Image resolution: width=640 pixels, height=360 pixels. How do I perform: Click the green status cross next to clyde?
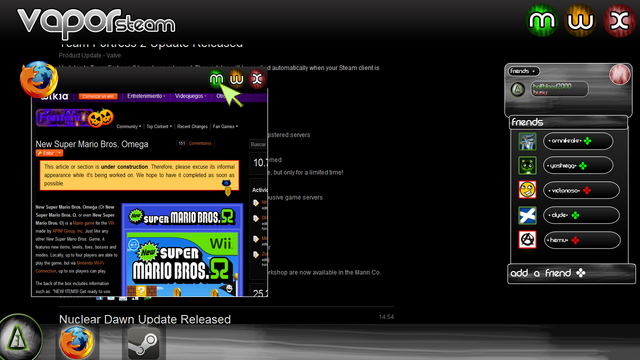[575, 215]
